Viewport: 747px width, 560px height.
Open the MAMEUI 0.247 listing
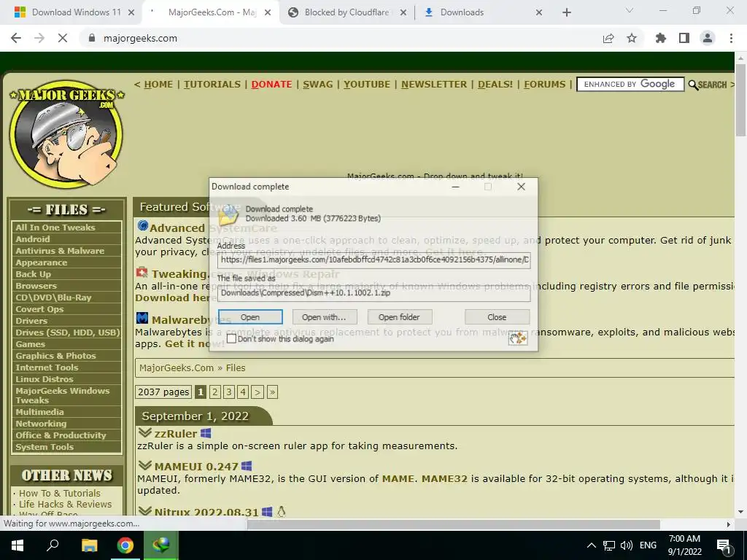[x=196, y=467]
